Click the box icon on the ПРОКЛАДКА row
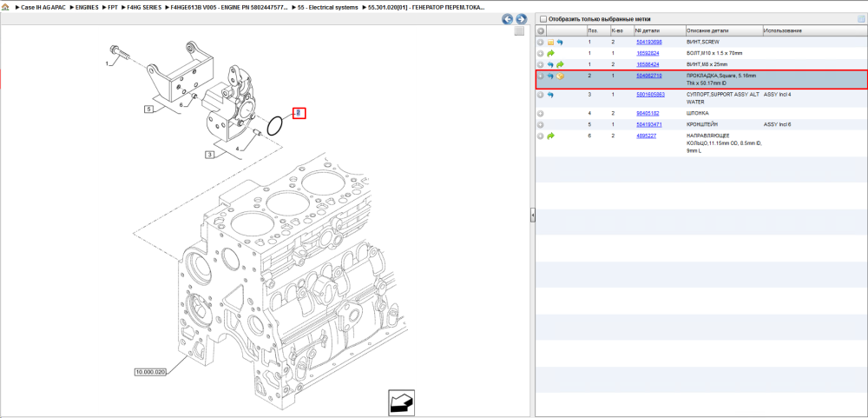 coord(560,76)
